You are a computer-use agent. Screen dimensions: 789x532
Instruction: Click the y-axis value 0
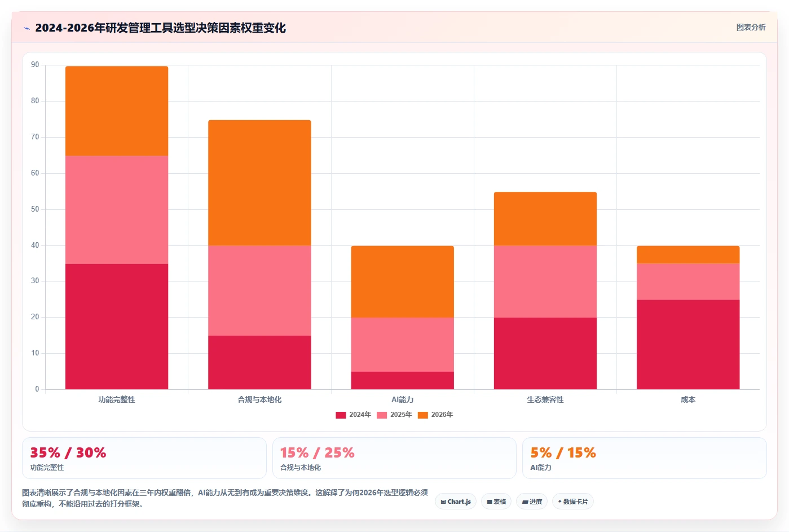pyautogui.click(x=37, y=389)
